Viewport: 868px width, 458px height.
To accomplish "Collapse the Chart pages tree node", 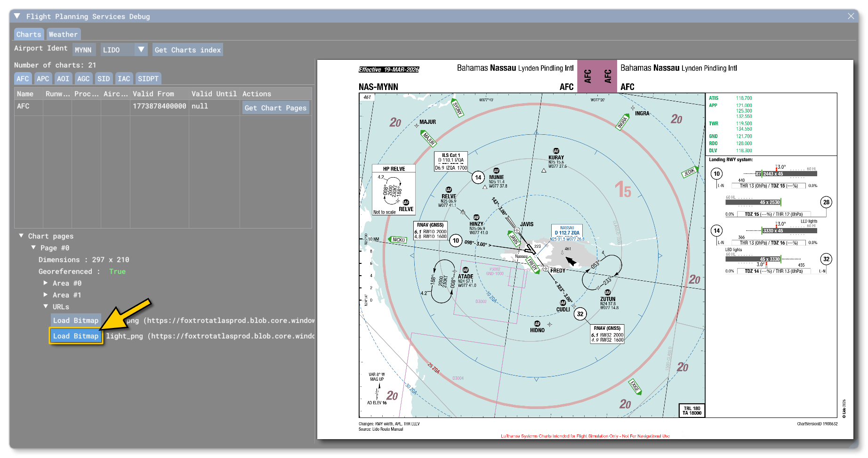I will (21, 236).
